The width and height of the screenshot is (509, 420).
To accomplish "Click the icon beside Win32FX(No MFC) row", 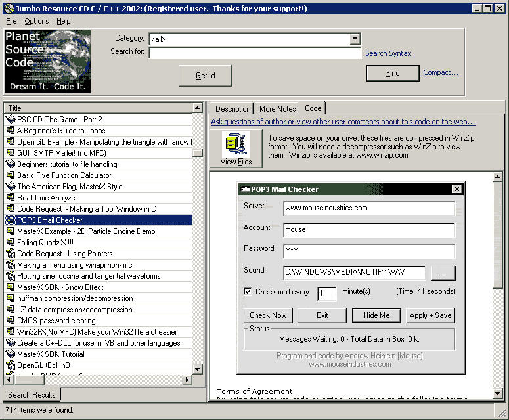I will point(11,332).
